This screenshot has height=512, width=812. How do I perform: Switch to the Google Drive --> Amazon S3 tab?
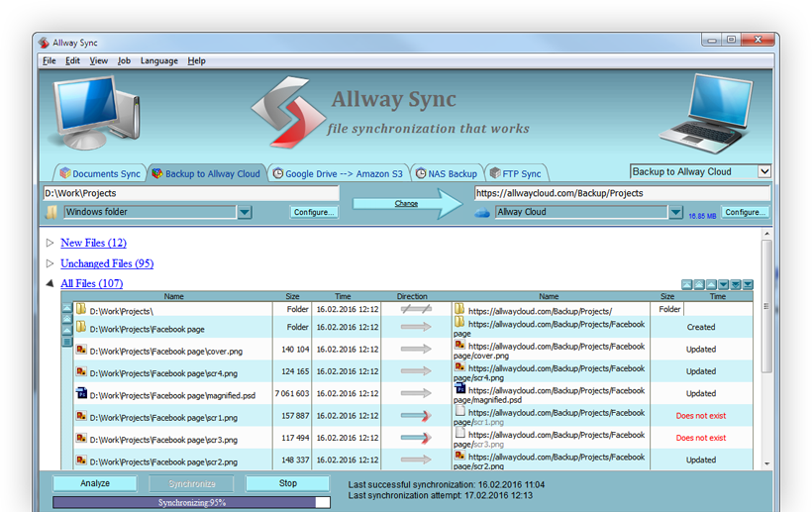[338, 173]
